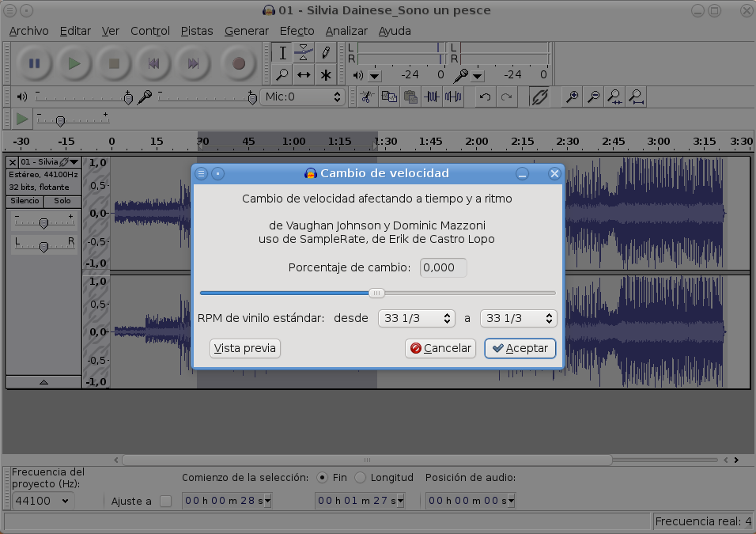Toggle the Sync-Lock tracks icon
756x534 pixels.
539,97
